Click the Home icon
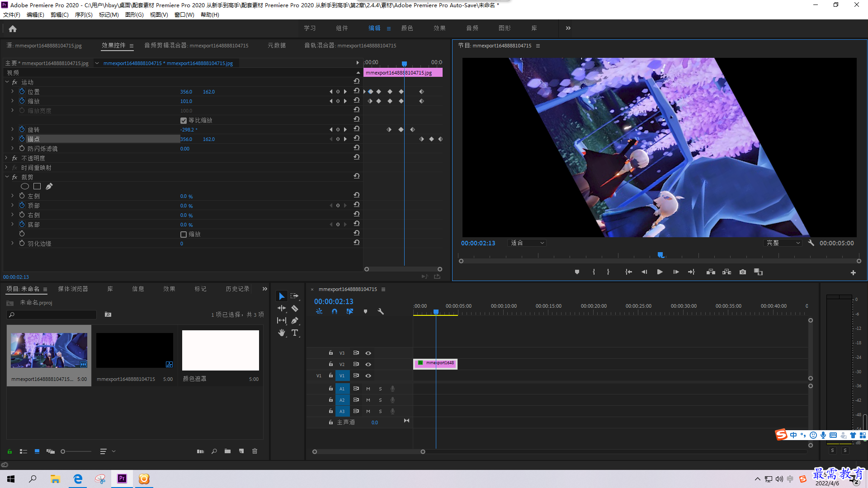This screenshot has height=488, width=868. [x=13, y=28]
